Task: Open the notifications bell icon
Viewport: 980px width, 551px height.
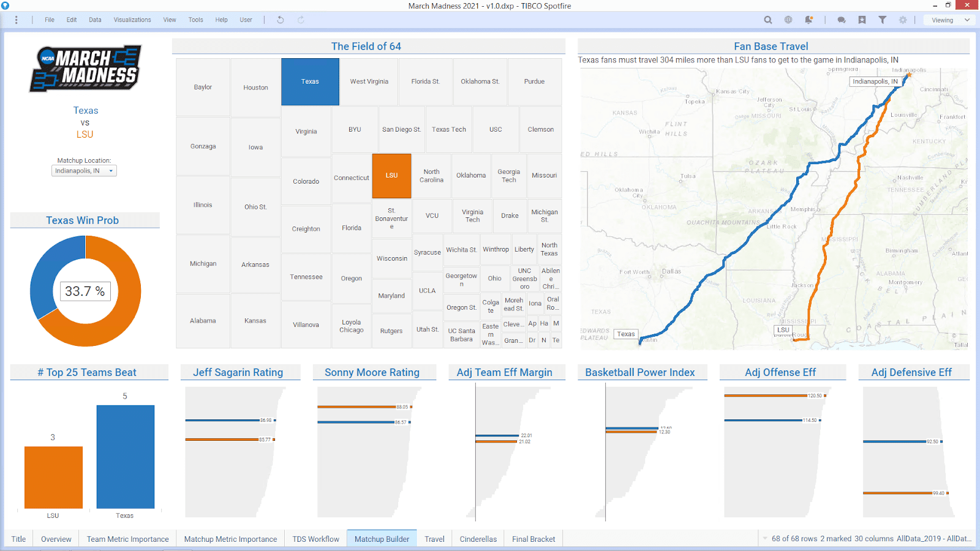Action: (x=809, y=20)
